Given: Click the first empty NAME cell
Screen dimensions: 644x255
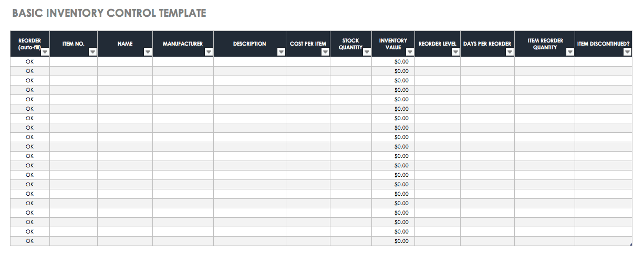Looking at the screenshot, I should pos(125,61).
